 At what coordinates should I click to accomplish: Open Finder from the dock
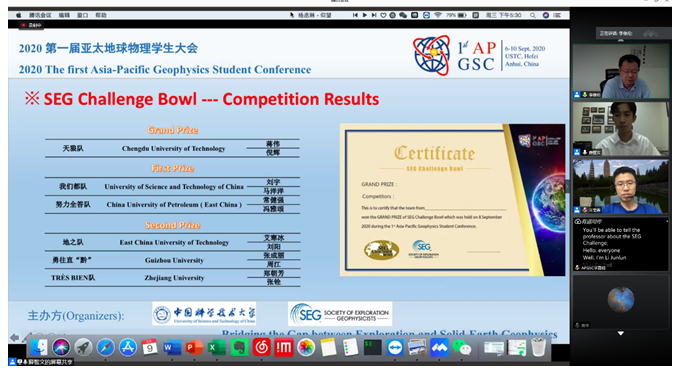pos(39,347)
